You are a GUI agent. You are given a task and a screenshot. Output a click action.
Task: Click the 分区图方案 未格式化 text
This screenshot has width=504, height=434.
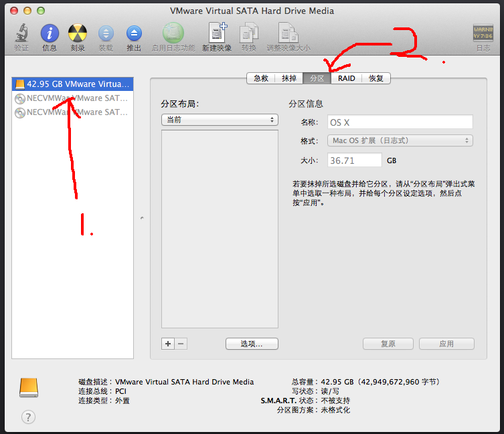click(x=313, y=410)
